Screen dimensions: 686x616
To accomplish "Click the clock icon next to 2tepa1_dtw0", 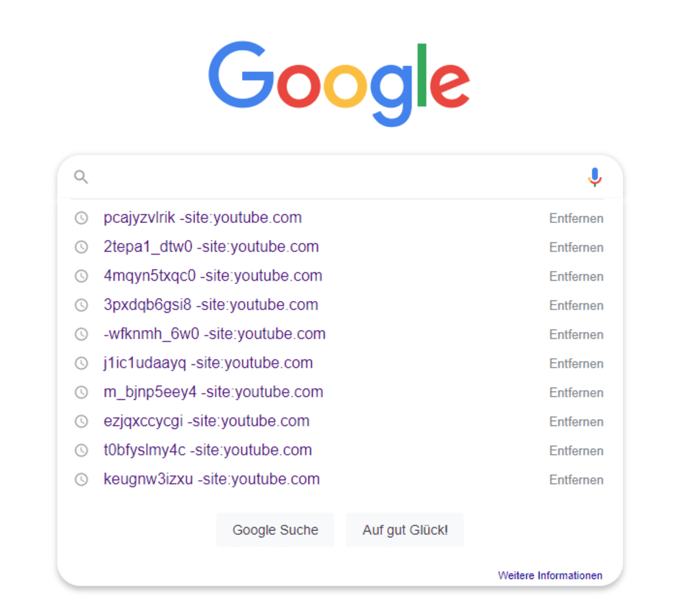I will pos(82,247).
